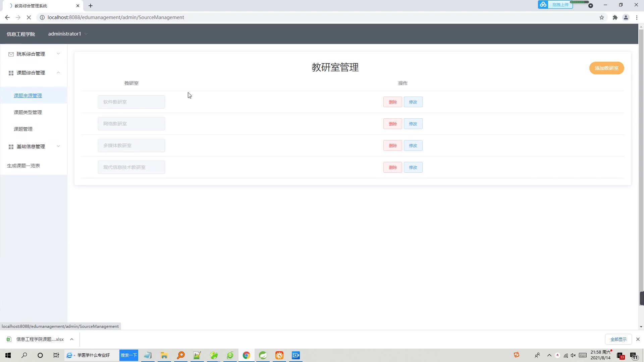Open 课题管理 from the sidebar

coord(23,129)
